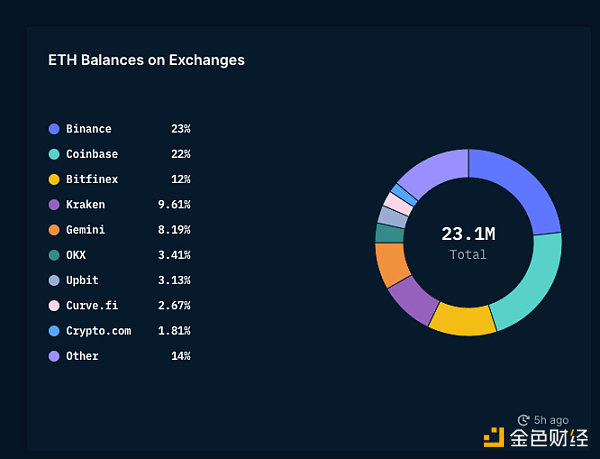
Task: Click the 14% value for Other
Action: 181,356
